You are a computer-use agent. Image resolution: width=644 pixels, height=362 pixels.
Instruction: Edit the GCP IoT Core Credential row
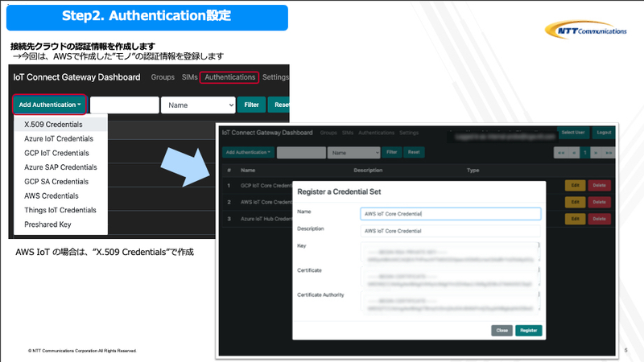click(575, 186)
